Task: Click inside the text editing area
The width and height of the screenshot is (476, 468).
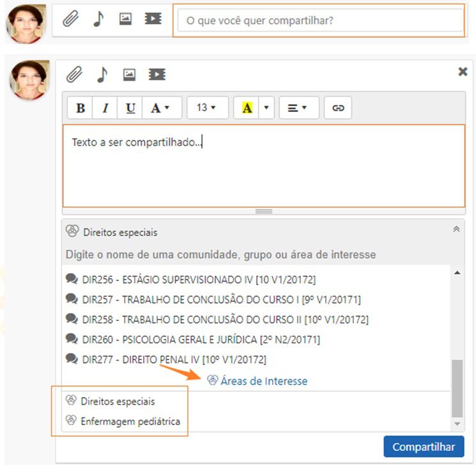Action: click(x=264, y=166)
